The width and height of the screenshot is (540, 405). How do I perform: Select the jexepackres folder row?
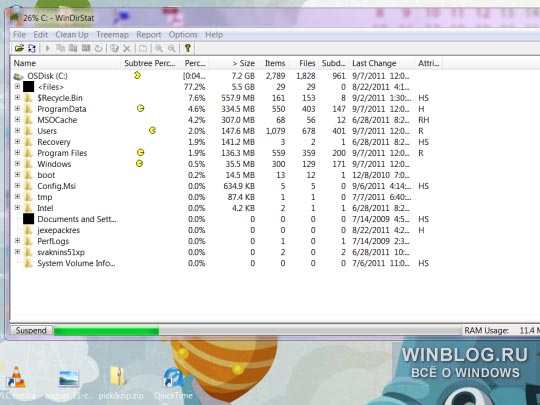click(x=227, y=230)
